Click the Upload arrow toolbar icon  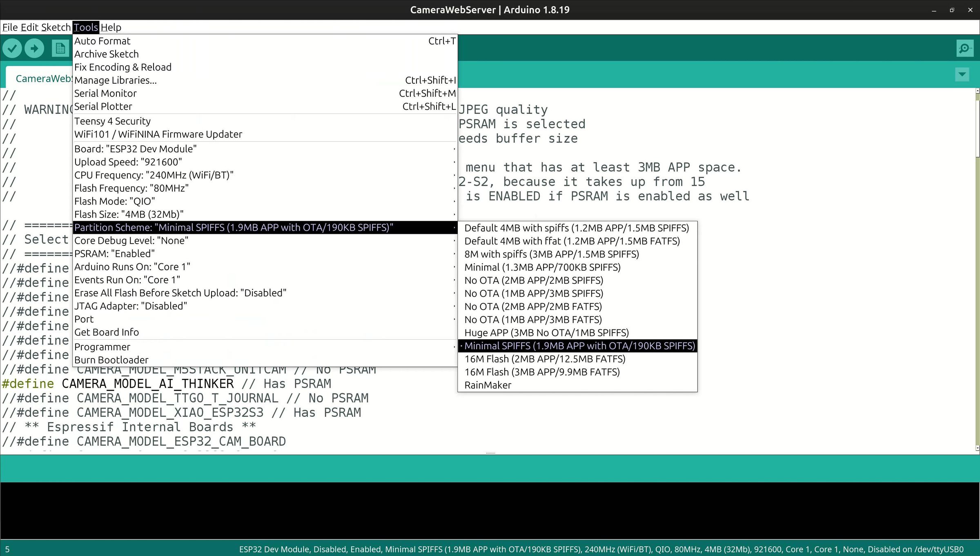click(x=34, y=49)
